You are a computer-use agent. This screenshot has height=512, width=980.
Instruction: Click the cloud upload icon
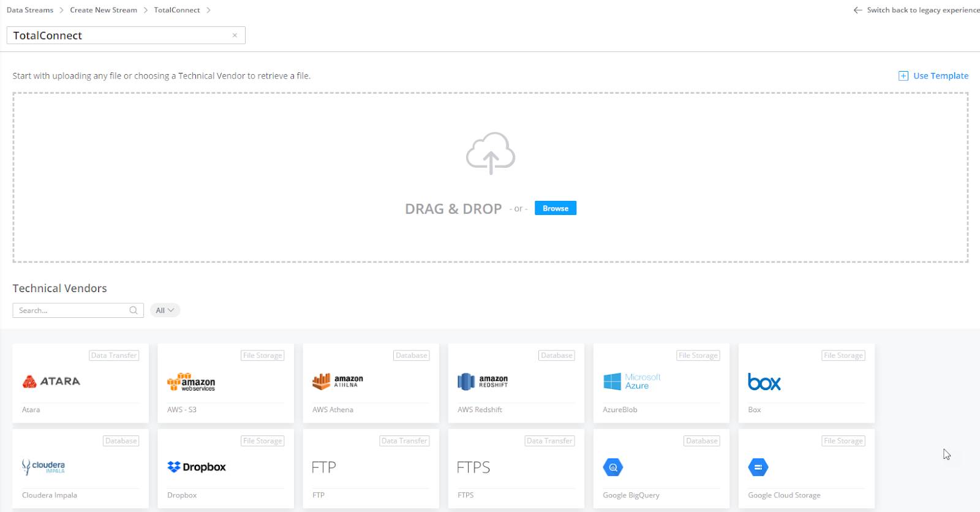click(x=491, y=153)
